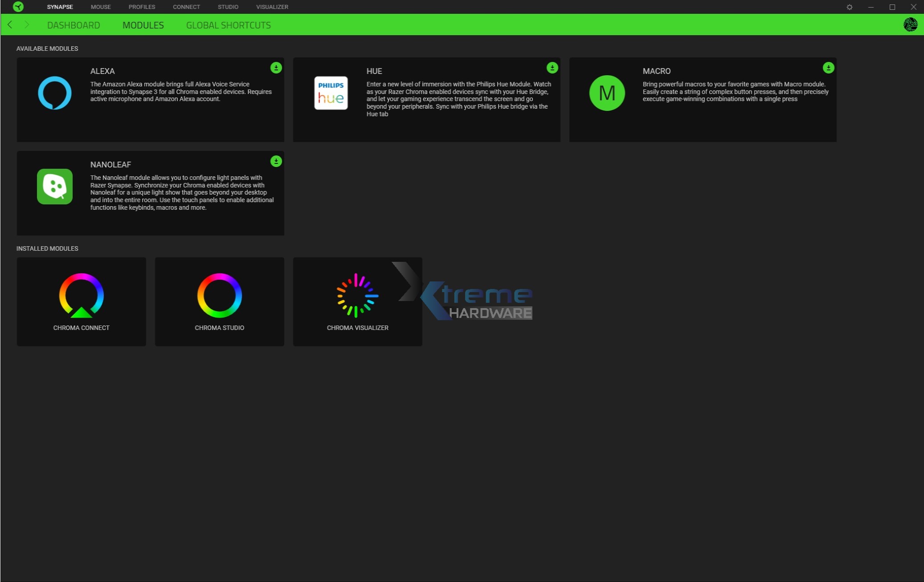Select the Philips Hue logo

click(331, 93)
